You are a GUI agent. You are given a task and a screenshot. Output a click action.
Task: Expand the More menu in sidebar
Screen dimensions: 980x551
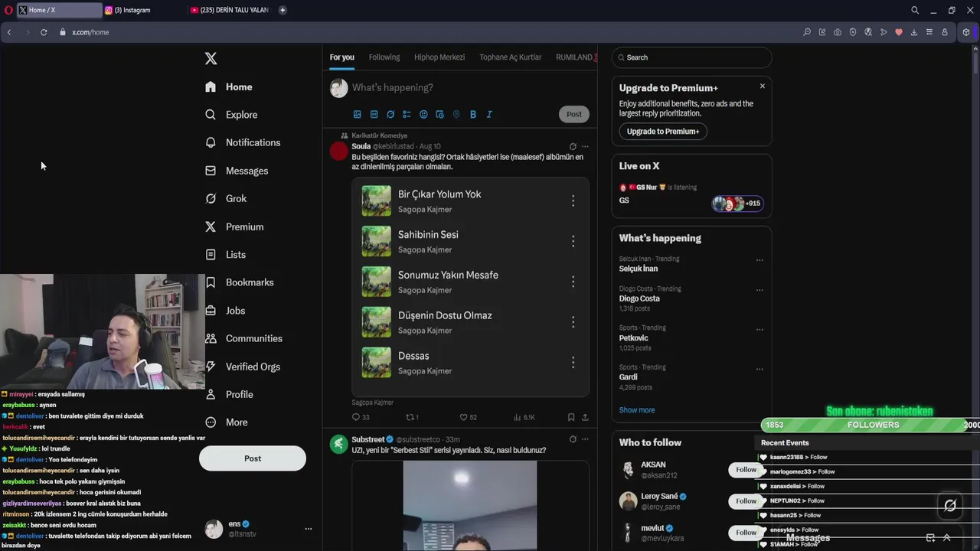[x=226, y=422]
